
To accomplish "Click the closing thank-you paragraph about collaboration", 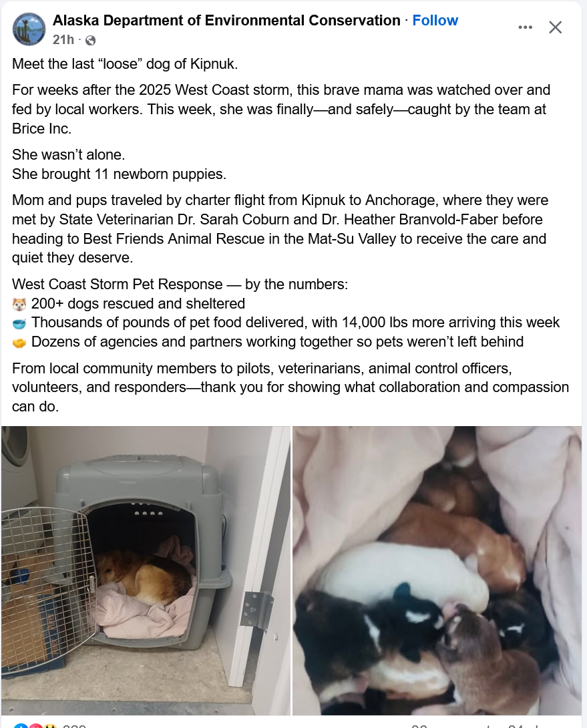I will 290,387.
